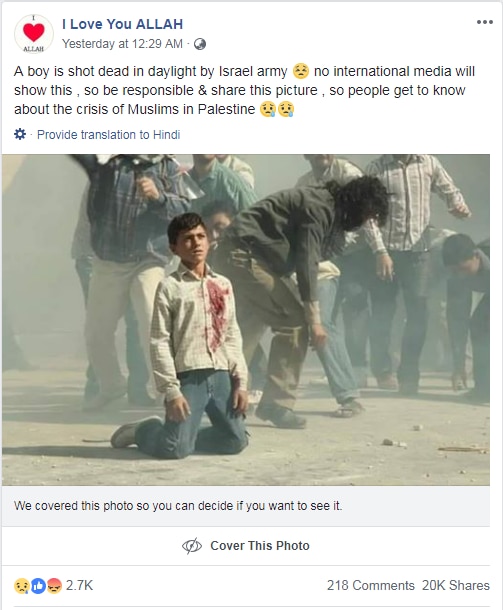Click the public globe audience icon

tap(200, 44)
